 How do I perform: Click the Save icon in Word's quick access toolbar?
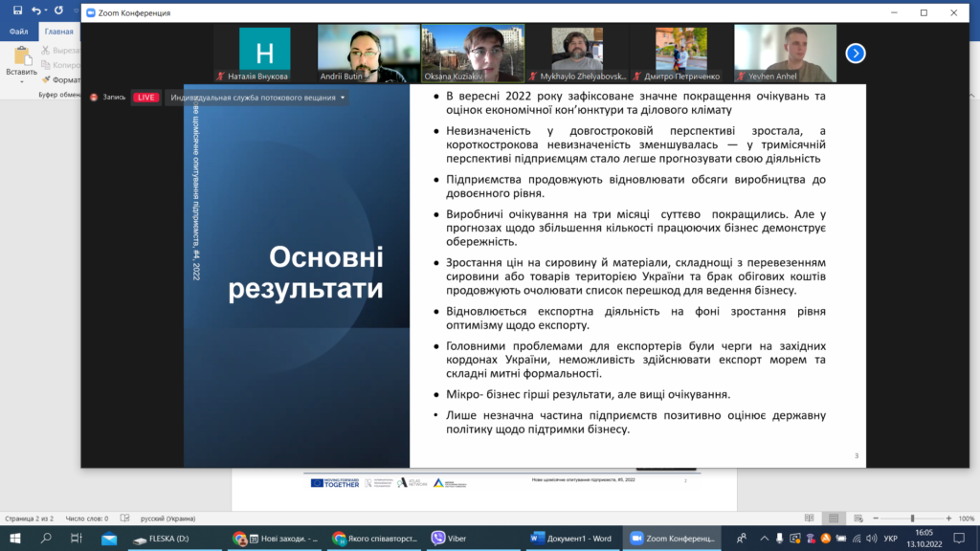tap(17, 10)
